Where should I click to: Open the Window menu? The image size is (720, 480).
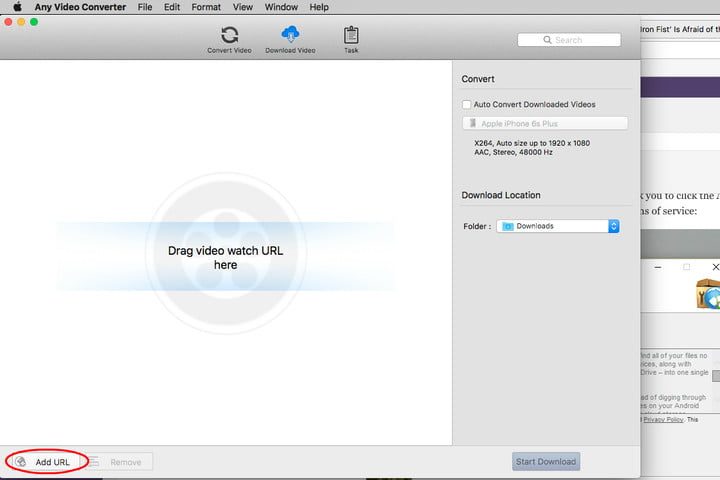[x=281, y=7]
